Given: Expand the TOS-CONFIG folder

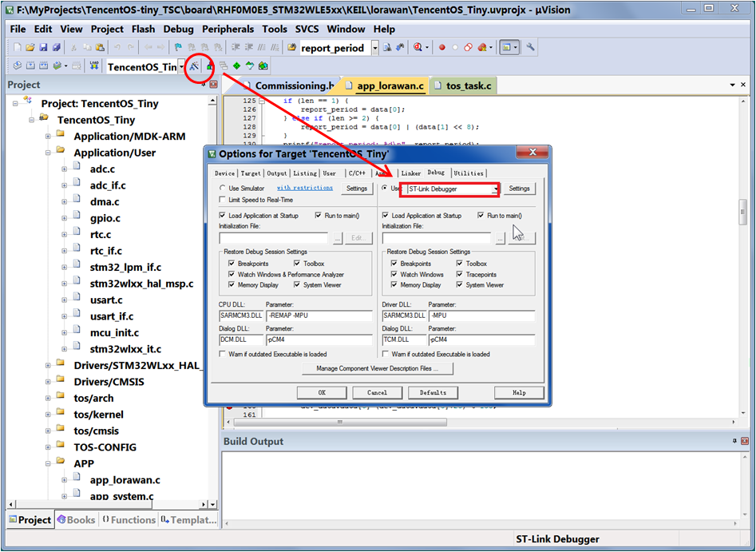Looking at the screenshot, I should tap(48, 447).
